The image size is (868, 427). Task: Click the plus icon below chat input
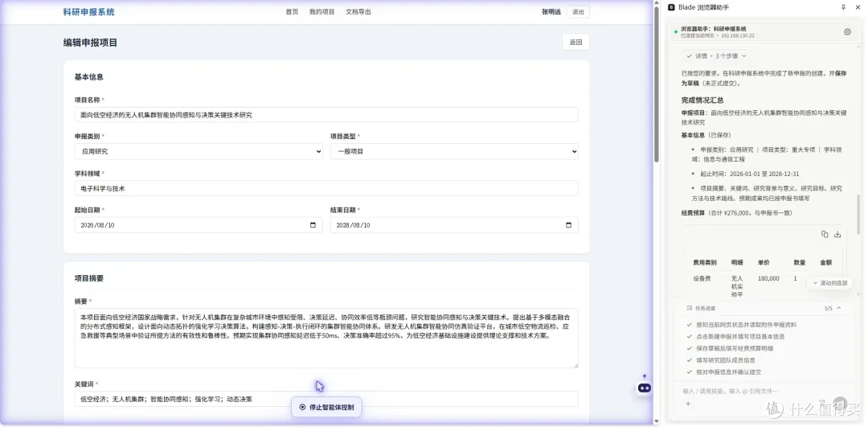coord(688,404)
